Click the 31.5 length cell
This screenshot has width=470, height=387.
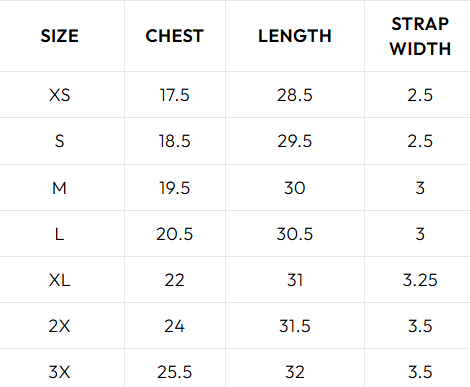coord(295,326)
